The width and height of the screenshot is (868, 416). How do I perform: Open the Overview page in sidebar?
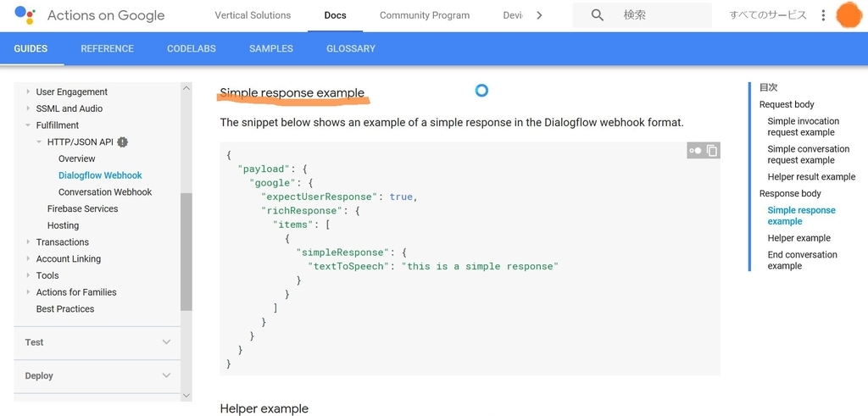pos(77,158)
